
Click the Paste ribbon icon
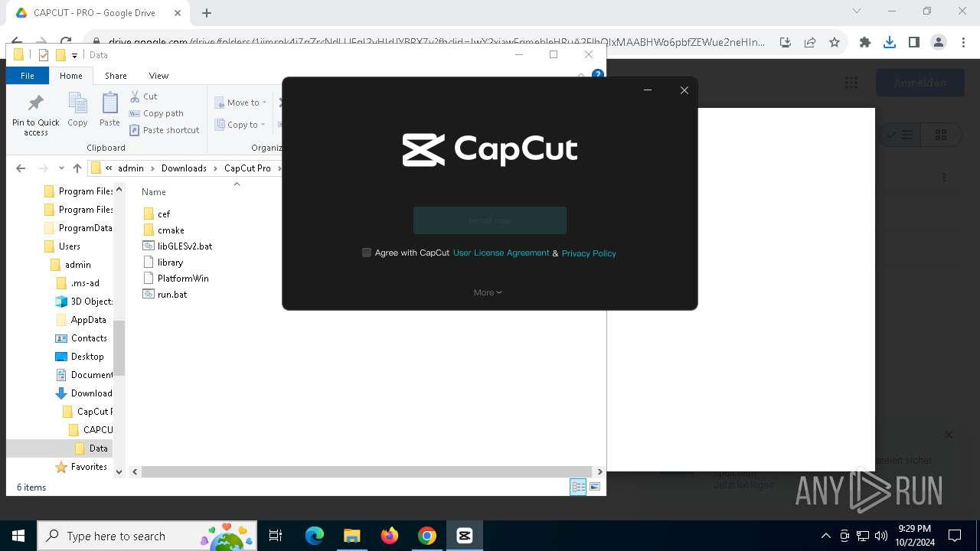coord(109,109)
